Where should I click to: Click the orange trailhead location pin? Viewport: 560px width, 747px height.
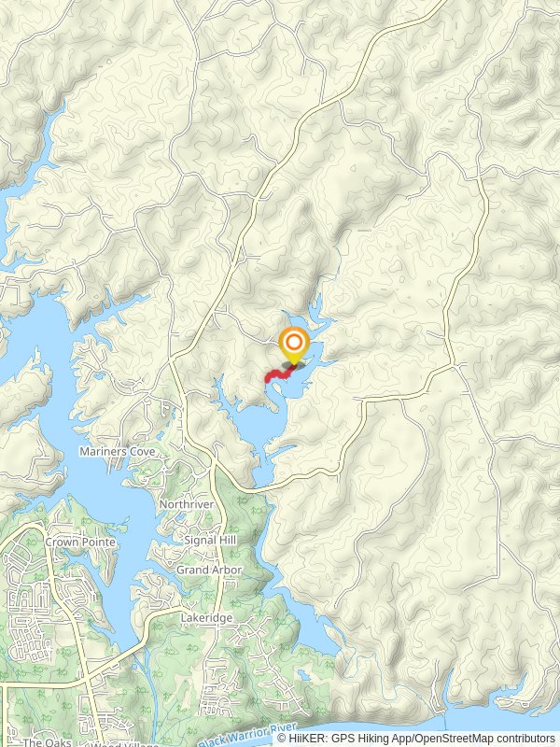tap(294, 345)
